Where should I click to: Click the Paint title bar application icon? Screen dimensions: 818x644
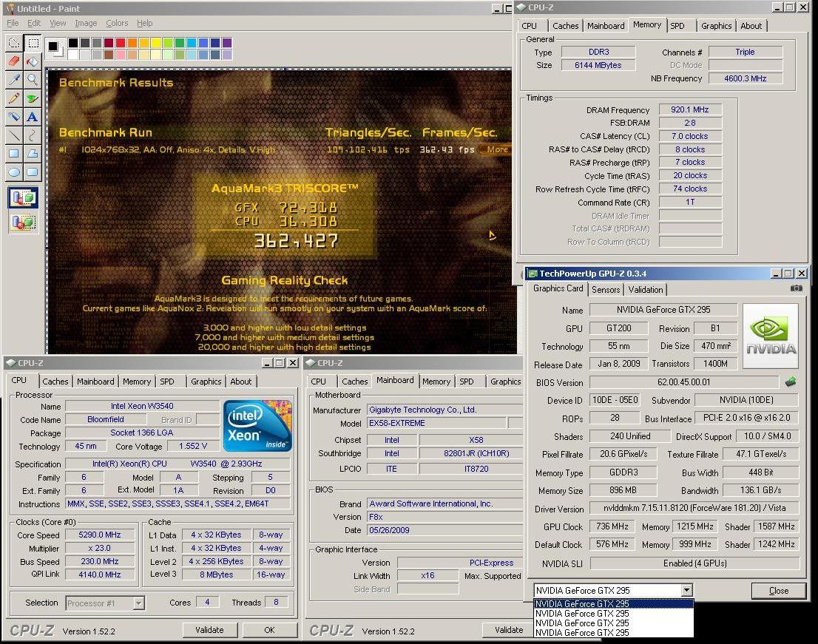click(10, 8)
